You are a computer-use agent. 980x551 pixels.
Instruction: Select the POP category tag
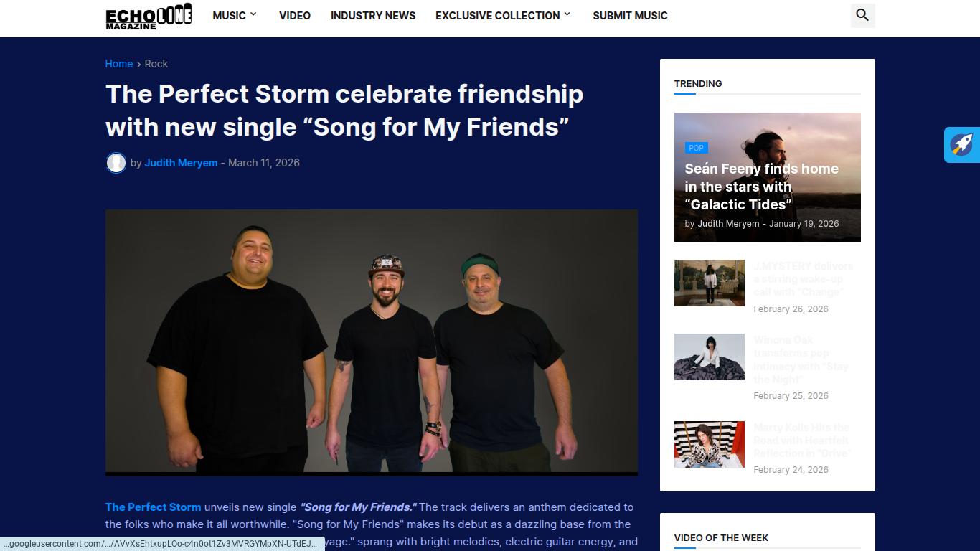click(697, 148)
